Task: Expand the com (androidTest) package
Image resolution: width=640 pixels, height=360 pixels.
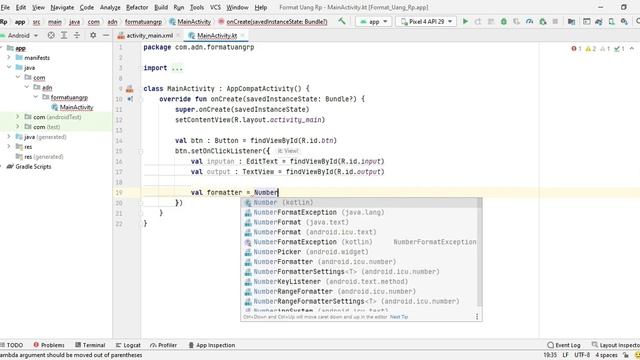Action: coord(18,117)
